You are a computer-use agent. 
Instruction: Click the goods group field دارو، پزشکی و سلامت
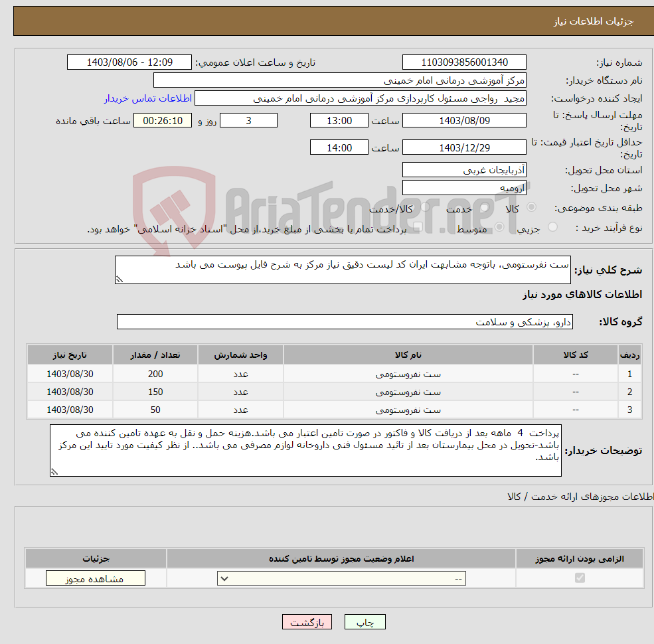point(345,321)
